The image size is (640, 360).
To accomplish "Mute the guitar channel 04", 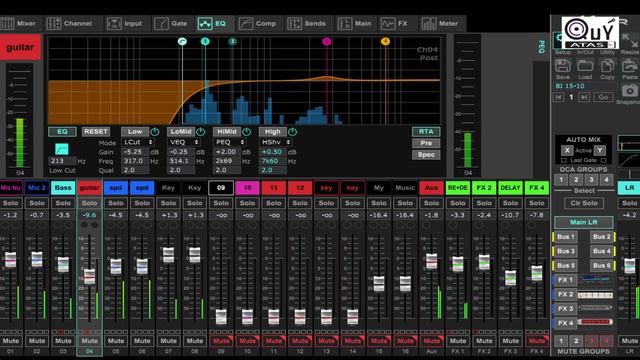I will coord(89,341).
